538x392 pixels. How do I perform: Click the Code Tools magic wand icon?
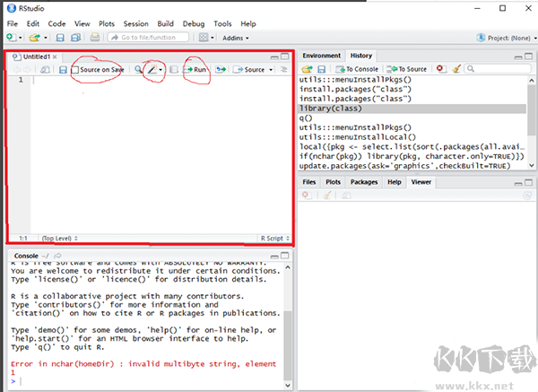152,69
